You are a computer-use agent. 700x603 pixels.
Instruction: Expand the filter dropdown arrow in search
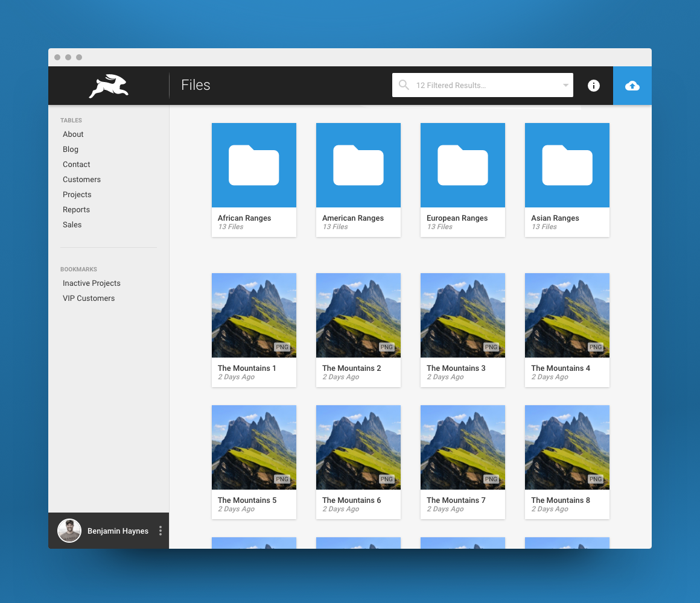[565, 85]
